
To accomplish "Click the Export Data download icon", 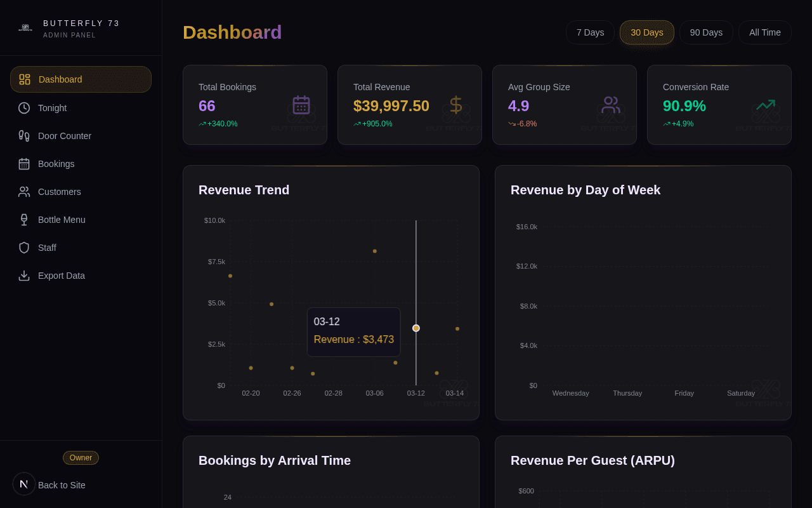I will [24, 276].
